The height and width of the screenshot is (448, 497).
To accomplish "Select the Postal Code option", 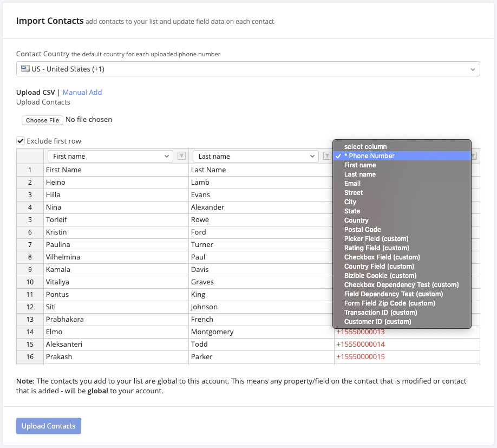I will 362,230.
